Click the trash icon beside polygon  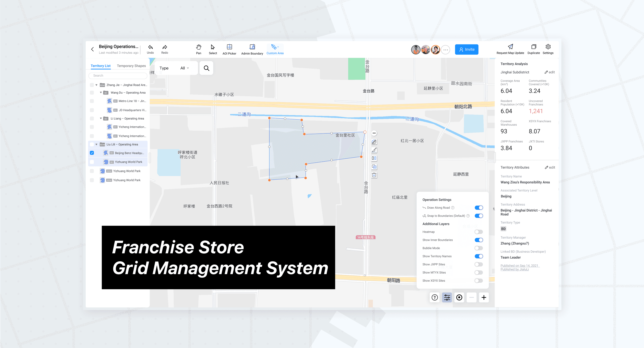pos(374,175)
